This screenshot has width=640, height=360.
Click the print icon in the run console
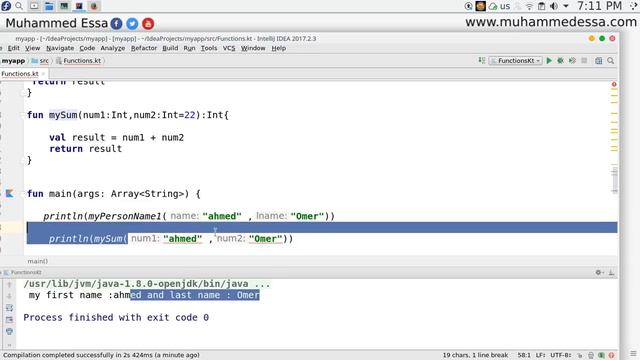[x=9, y=331]
